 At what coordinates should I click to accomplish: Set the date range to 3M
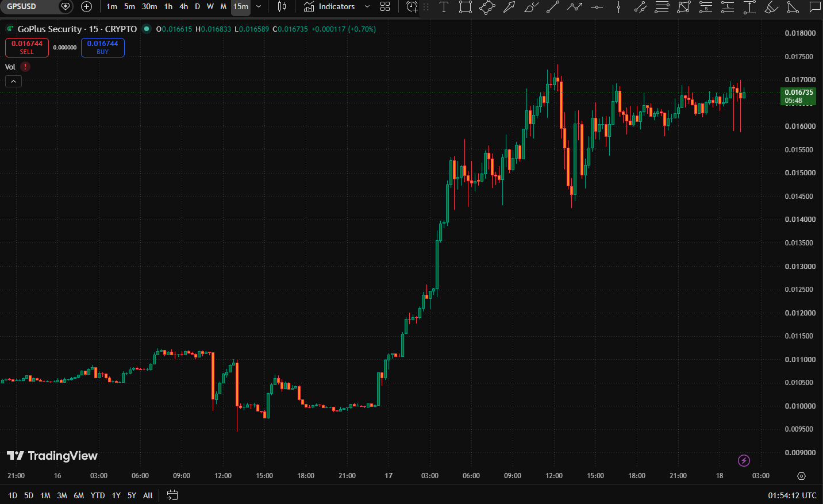coord(62,495)
